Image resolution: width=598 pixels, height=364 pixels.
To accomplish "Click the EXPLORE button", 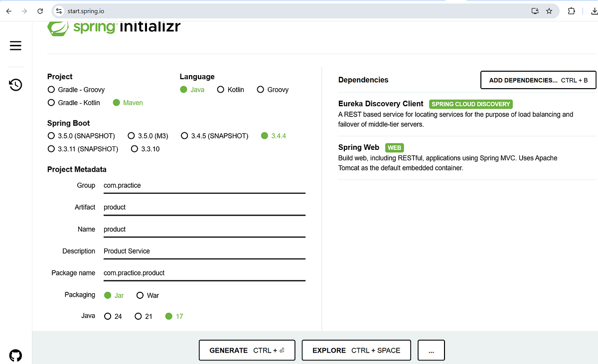I will pyautogui.click(x=356, y=350).
